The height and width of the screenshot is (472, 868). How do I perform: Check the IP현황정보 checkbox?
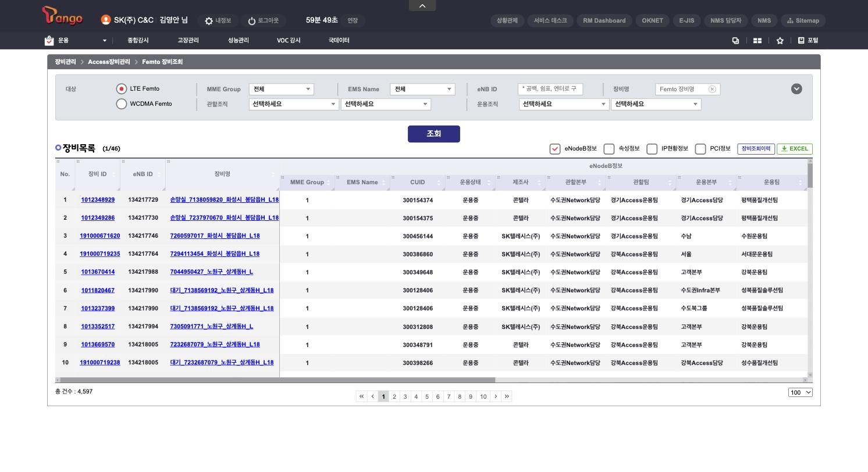[x=652, y=149]
